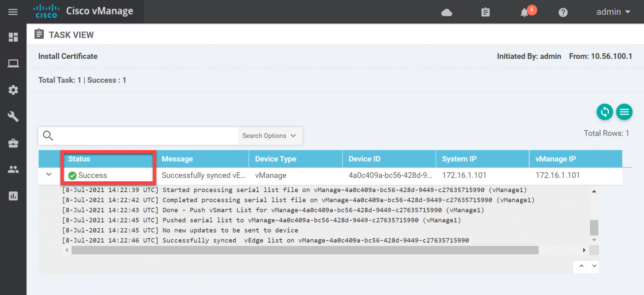Open the Task View clipboard icon
Viewport: 644px width, 295px height.
485,12
